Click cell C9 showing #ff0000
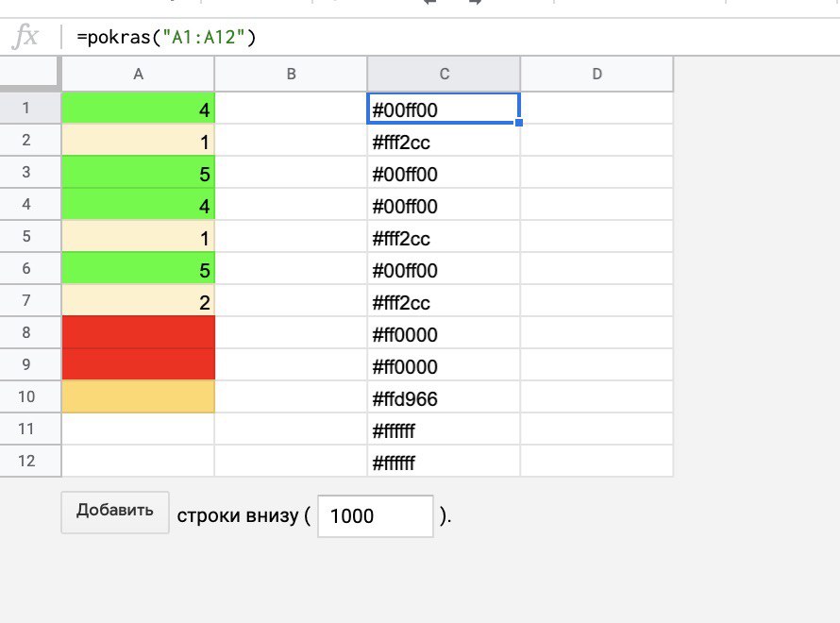 [x=444, y=365]
